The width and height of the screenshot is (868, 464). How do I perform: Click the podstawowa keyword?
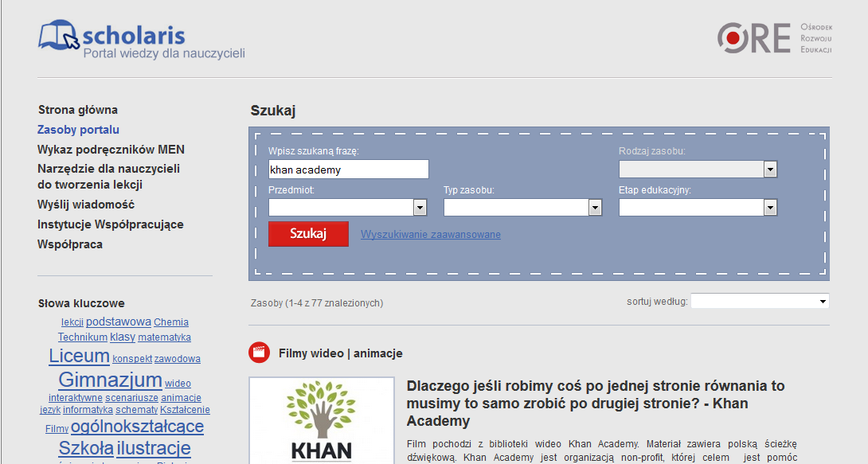coord(119,322)
